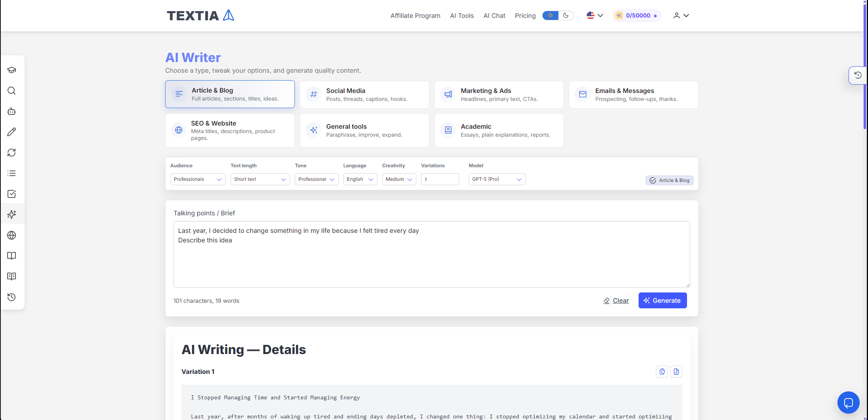Viewport: 868px width, 420px height.
Task: Open the Creativity Medium dropdown
Action: coord(399,179)
